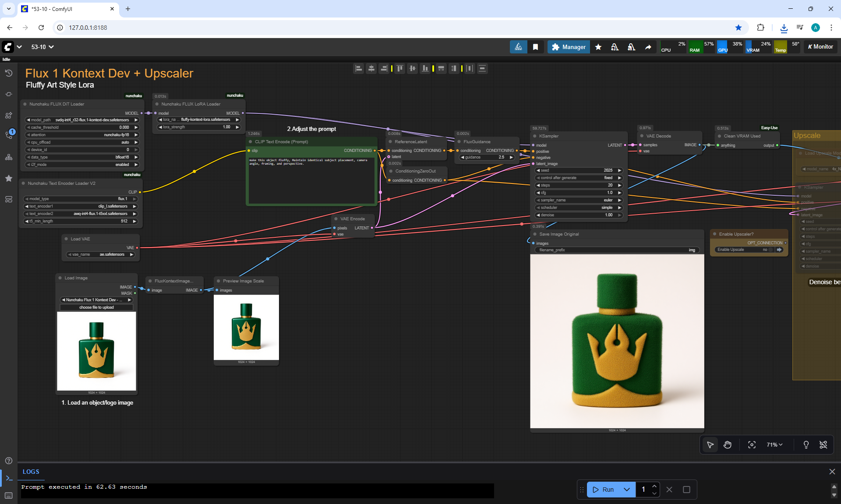Open the ComfyUI Manager
841x504 pixels.
click(x=569, y=47)
